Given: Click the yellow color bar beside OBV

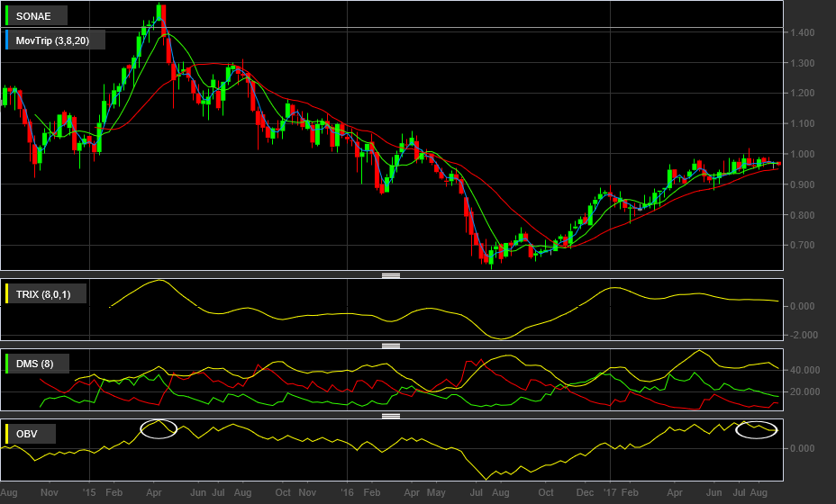Looking at the screenshot, I should coord(7,434).
